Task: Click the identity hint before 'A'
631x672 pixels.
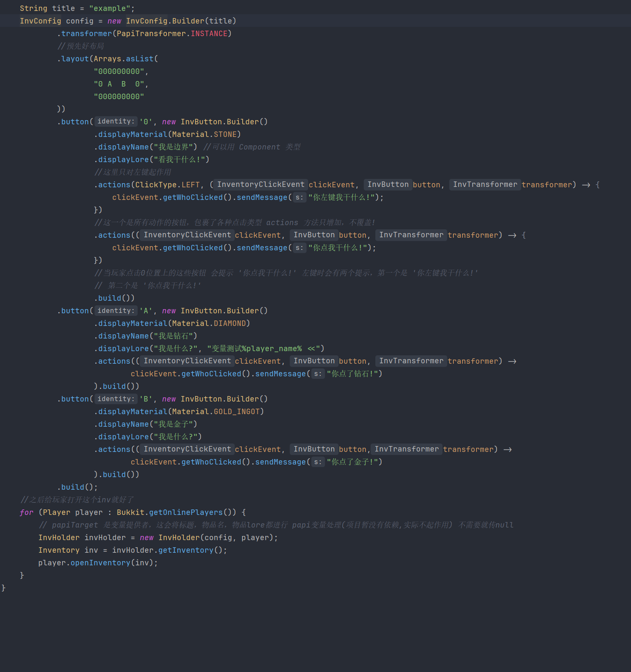Action: [115, 311]
